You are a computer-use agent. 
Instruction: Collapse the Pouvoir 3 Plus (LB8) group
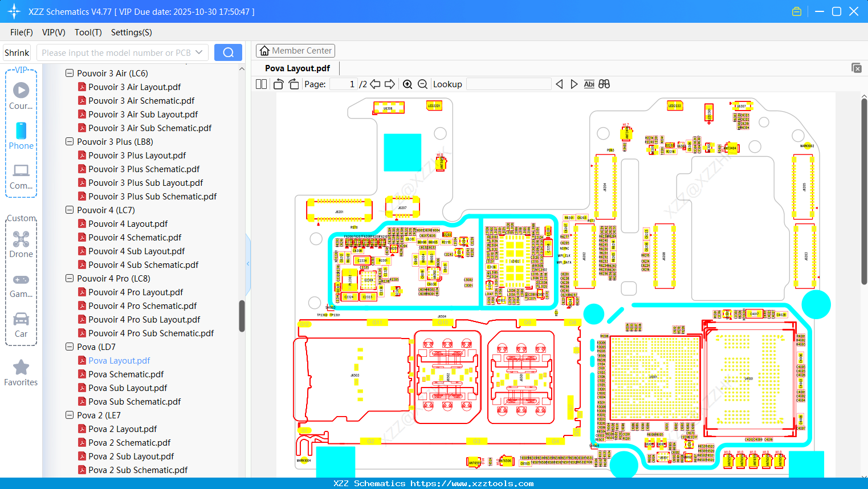tap(70, 141)
